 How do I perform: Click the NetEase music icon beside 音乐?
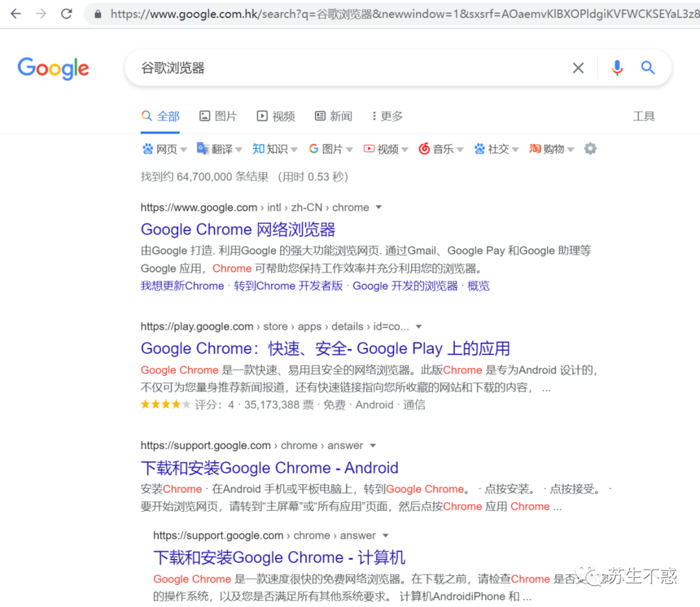424,148
